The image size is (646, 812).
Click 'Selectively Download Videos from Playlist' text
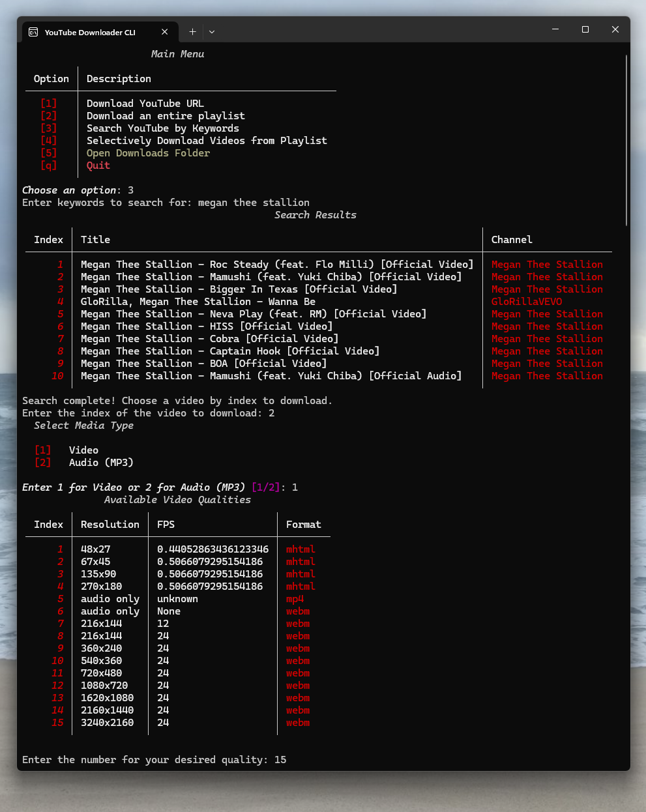coord(207,141)
